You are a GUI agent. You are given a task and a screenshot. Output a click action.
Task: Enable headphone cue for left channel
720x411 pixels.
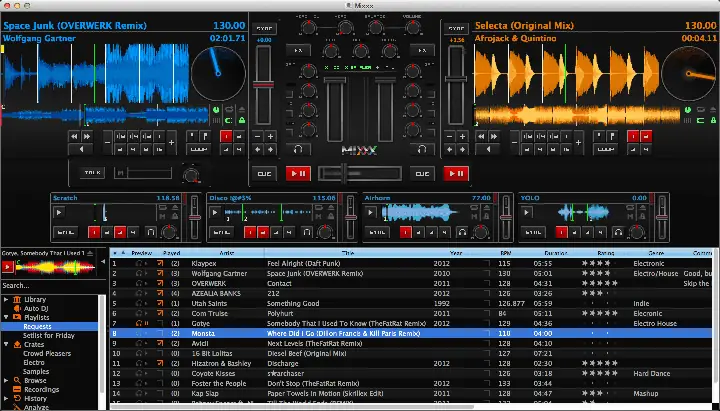(x=298, y=149)
